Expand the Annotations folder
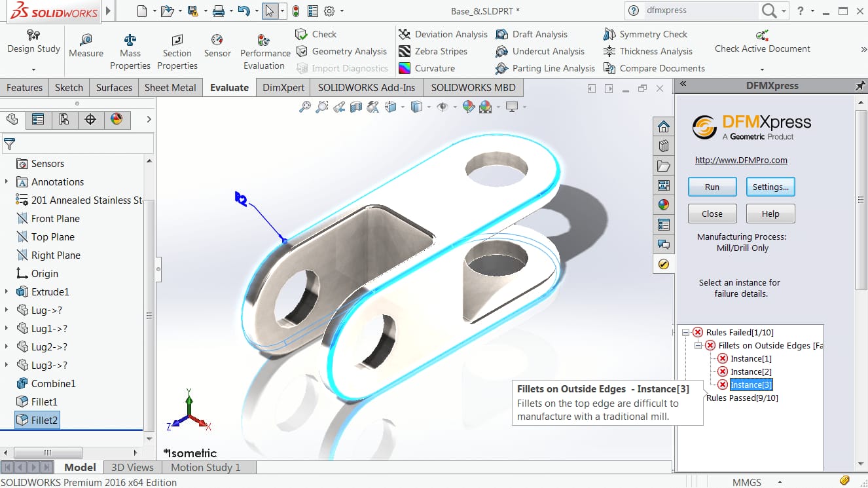This screenshot has width=868, height=488. point(6,181)
